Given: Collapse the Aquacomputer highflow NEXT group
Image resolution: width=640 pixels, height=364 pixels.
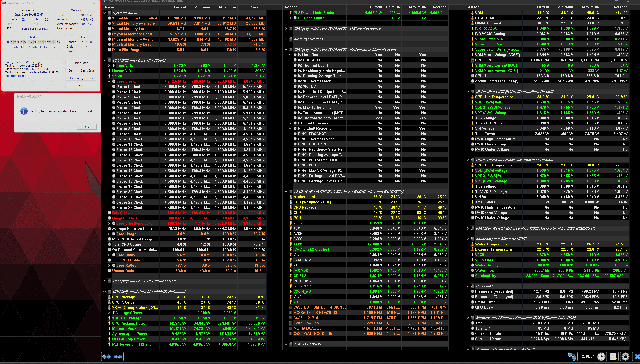Looking at the screenshot, I should click(x=468, y=239).
